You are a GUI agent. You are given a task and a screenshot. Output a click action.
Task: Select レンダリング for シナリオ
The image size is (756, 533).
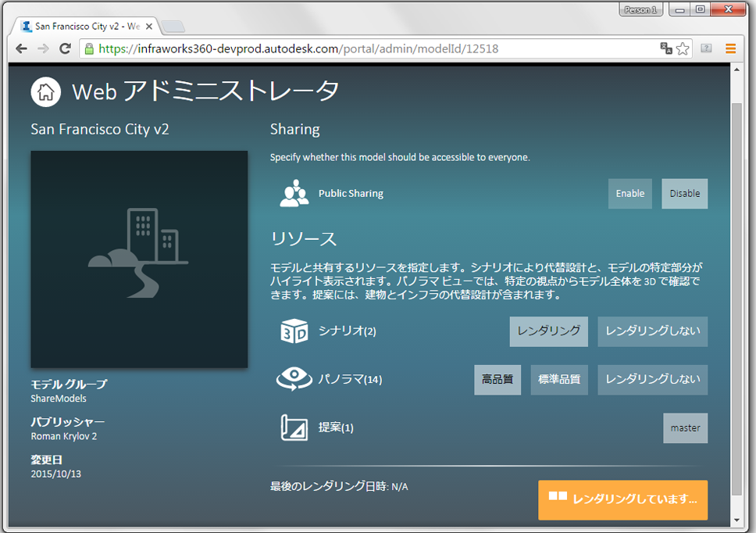[549, 331]
